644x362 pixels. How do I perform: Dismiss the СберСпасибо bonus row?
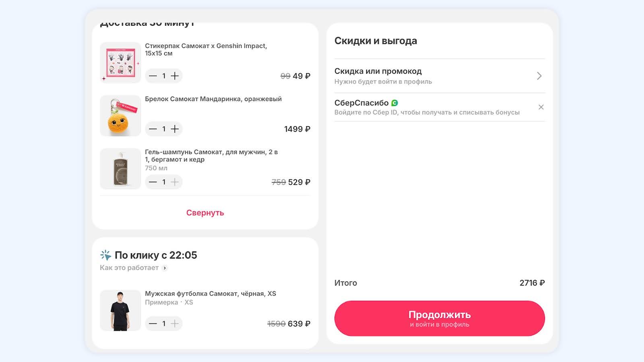541,107
